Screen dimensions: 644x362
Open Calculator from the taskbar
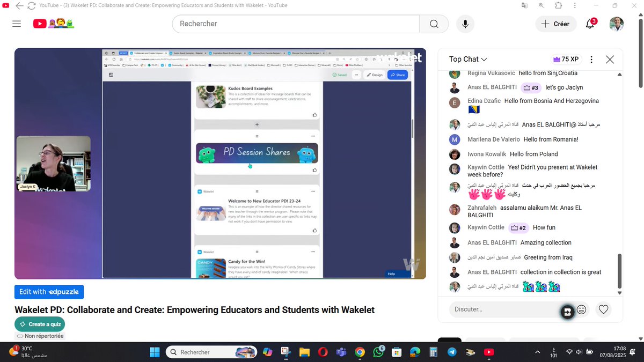434,352
